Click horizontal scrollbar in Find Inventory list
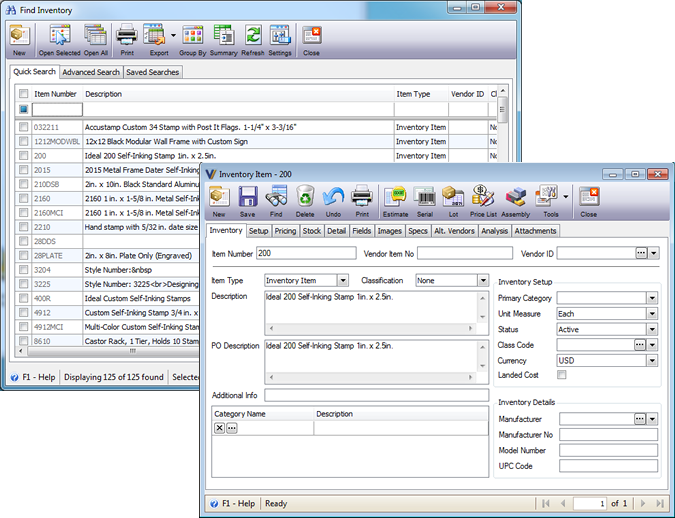Viewport: 675px width, 518px height. [133, 351]
